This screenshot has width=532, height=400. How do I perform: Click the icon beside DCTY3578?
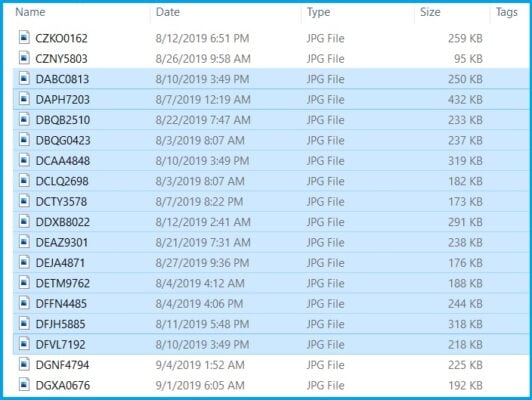(24, 201)
